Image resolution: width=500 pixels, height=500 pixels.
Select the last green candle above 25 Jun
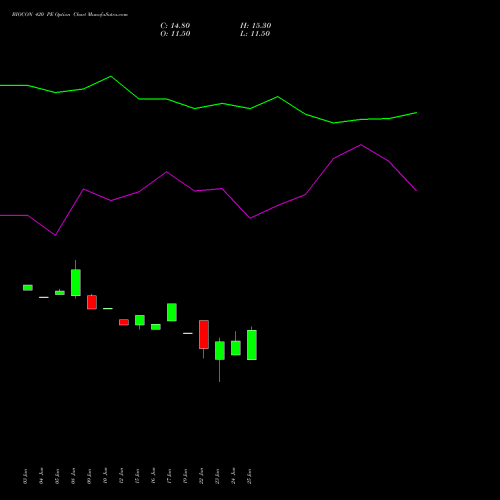[x=252, y=345]
